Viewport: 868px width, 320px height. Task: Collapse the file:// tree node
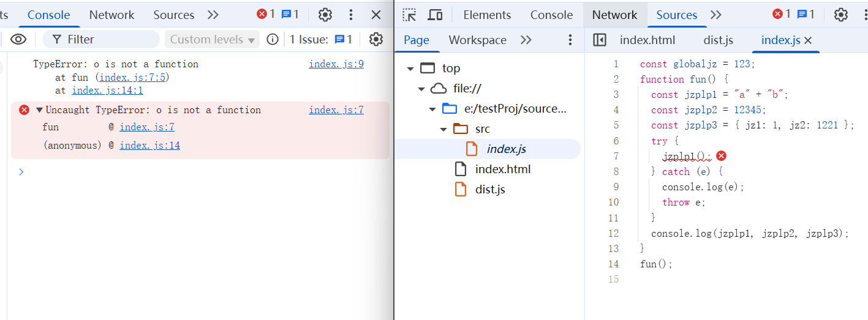point(421,89)
